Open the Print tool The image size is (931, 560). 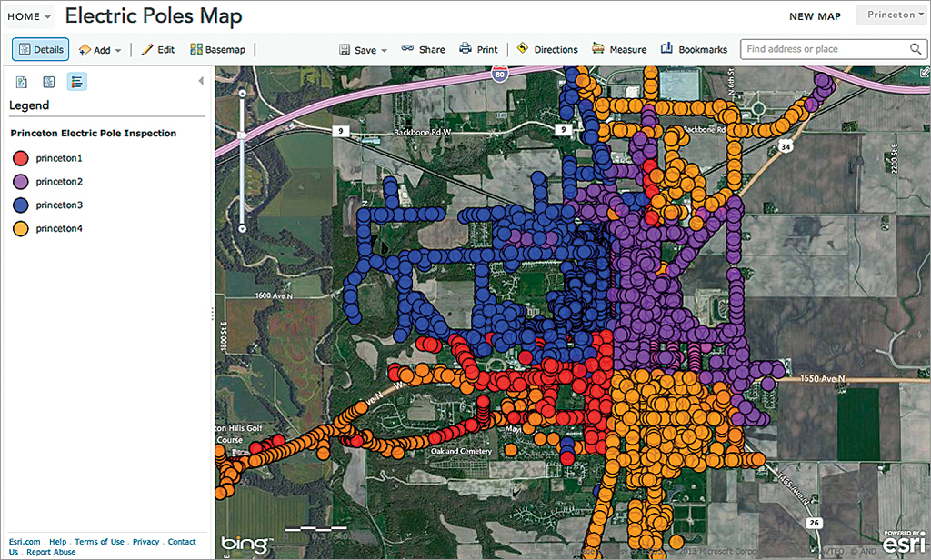(479, 49)
